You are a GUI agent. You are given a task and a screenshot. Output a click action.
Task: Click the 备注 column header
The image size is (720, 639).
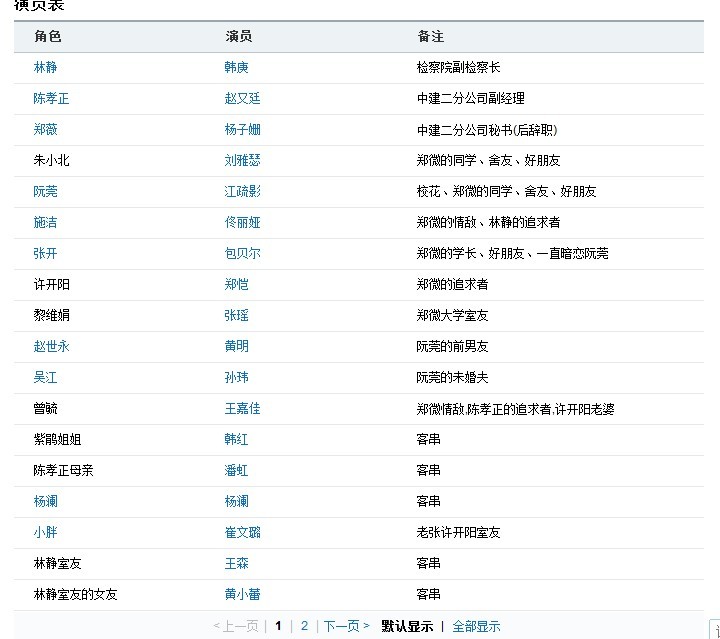click(x=430, y=36)
